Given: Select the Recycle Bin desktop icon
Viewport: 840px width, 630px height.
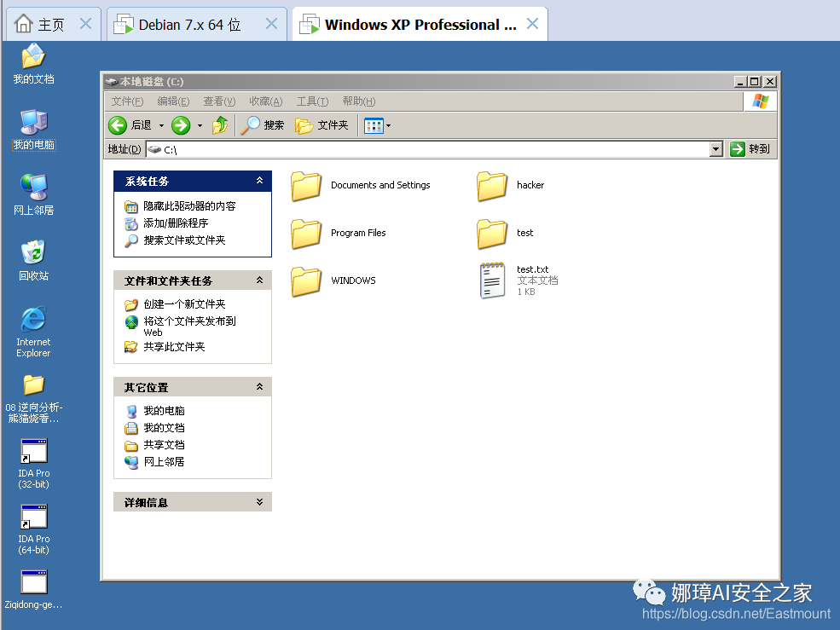Looking at the screenshot, I should tap(33, 260).
